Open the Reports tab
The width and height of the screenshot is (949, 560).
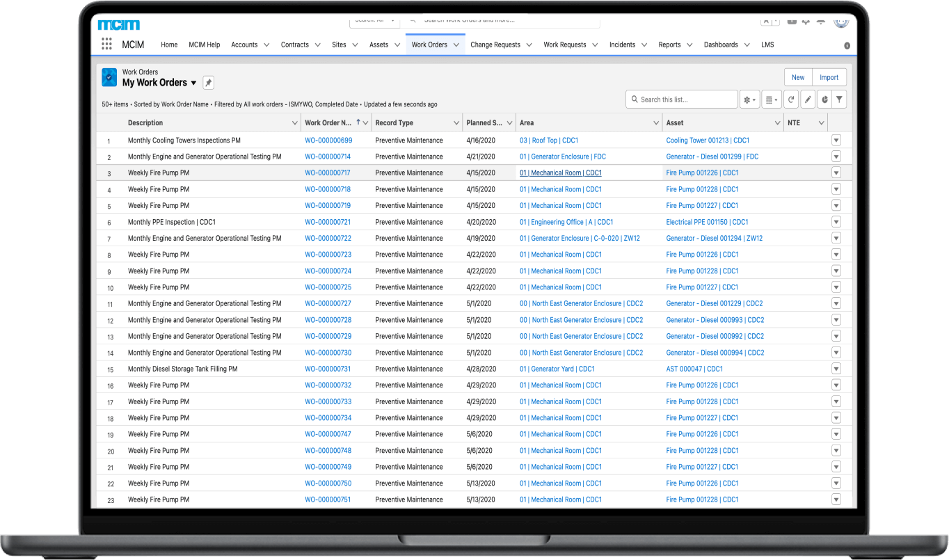[x=669, y=45]
